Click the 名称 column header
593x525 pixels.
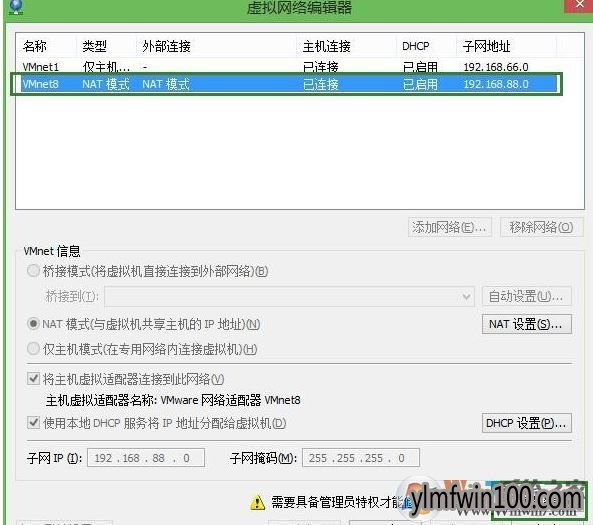(34, 46)
